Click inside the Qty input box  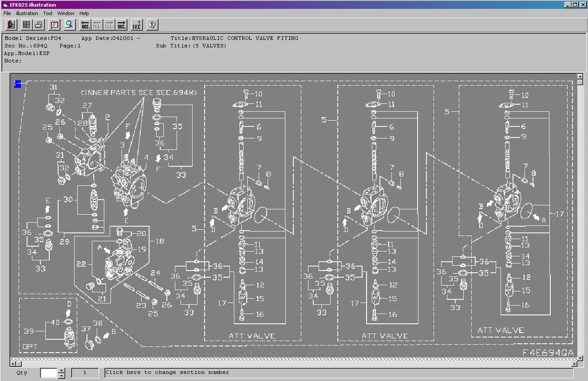pos(49,373)
